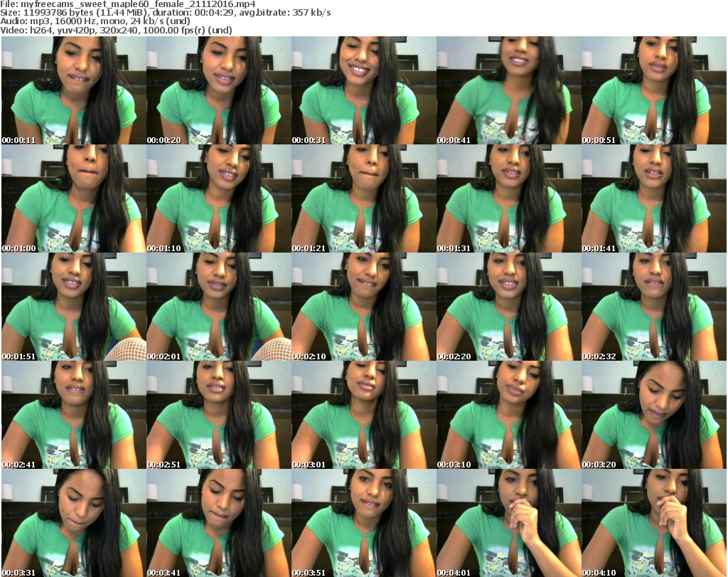Image resolution: width=728 pixels, height=577 pixels.
Task: Open the frame at 00:01:10
Action: tap(219, 198)
